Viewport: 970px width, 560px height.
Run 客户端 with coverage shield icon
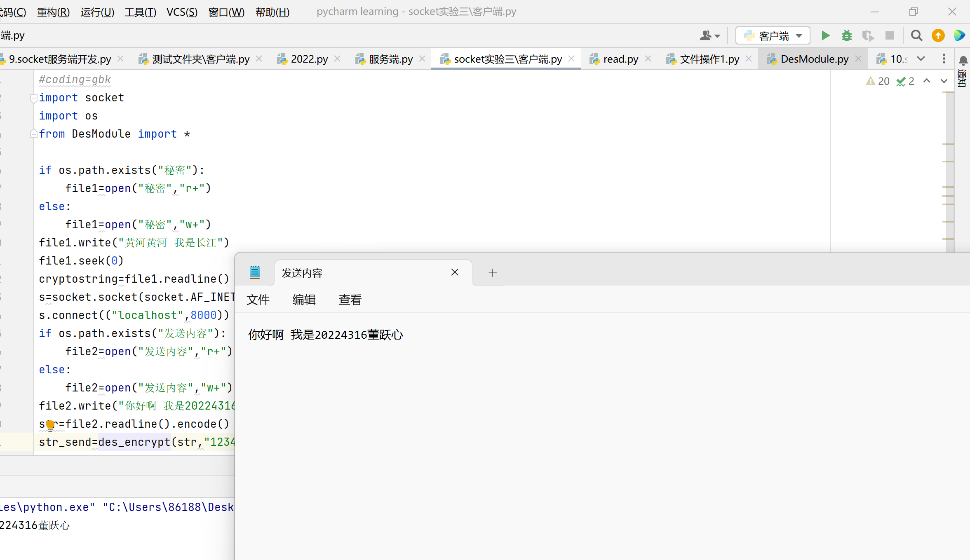869,35
